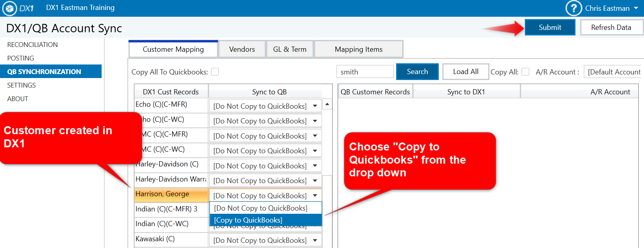The width and height of the screenshot is (644, 248).
Task: Open the POSTING section
Action: pos(21,58)
